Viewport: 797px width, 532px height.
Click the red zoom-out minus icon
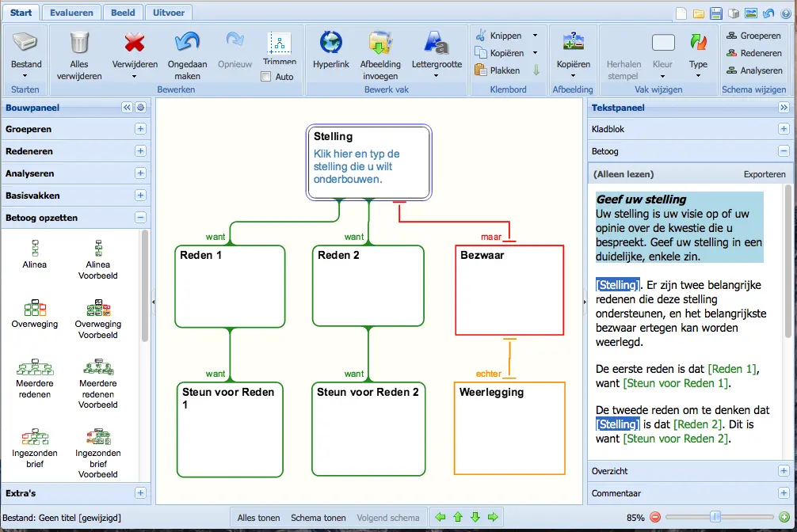655,517
